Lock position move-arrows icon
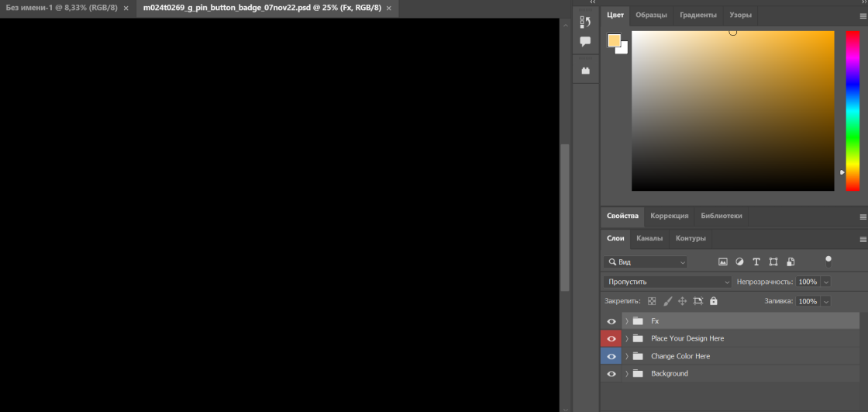 [683, 301]
